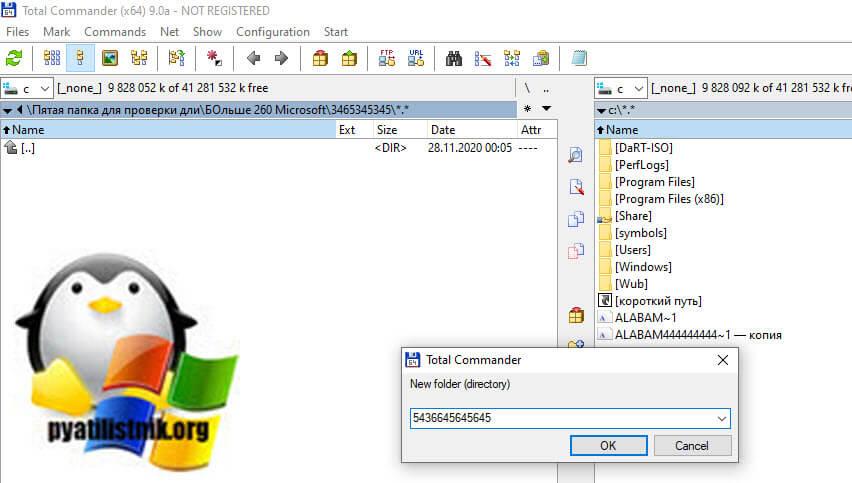Click the Unpack files toolbar icon
This screenshot has width=852, height=483.
349,58
